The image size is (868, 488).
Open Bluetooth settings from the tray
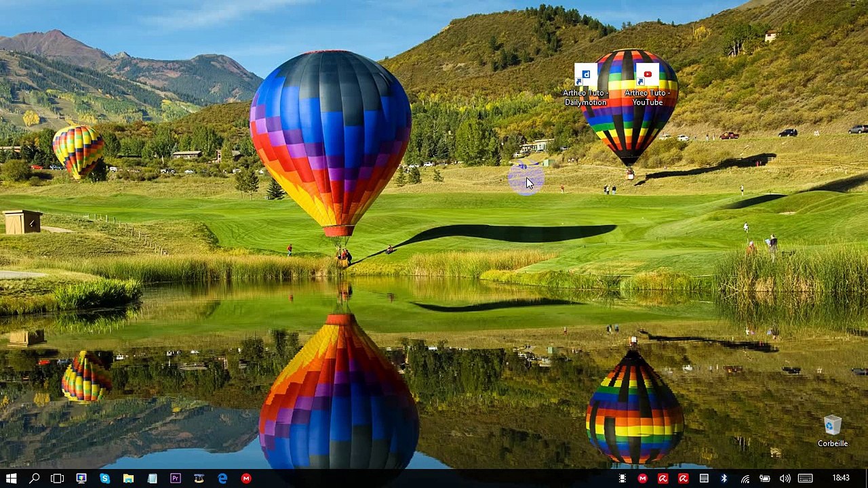[724, 479]
